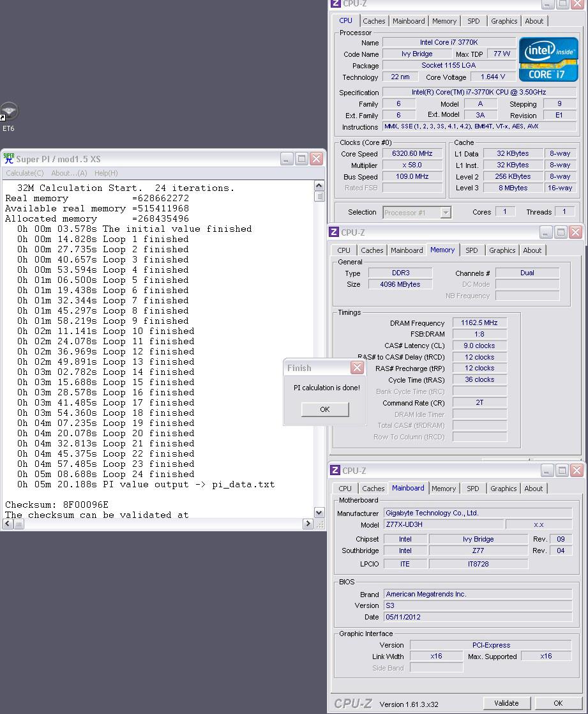Click the Validate button in CPU-Z

[x=506, y=703]
